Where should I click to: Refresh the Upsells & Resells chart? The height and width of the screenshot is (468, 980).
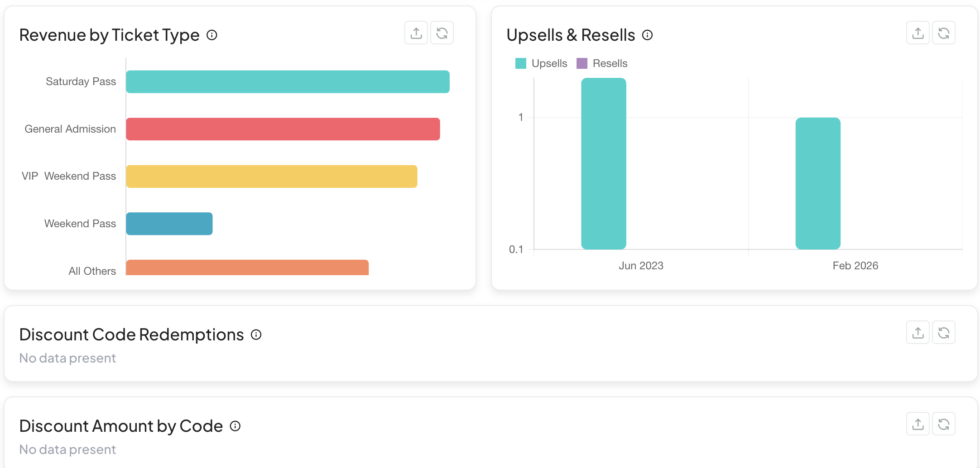tap(944, 33)
